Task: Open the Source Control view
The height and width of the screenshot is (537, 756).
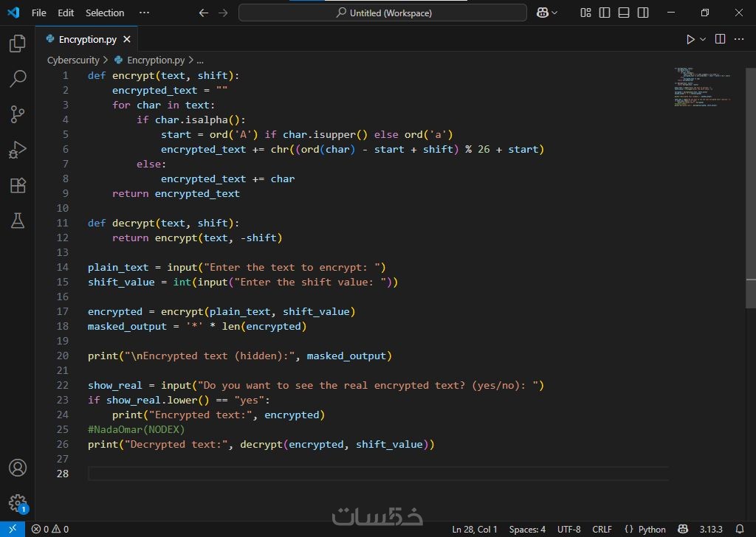Action: coord(18,114)
